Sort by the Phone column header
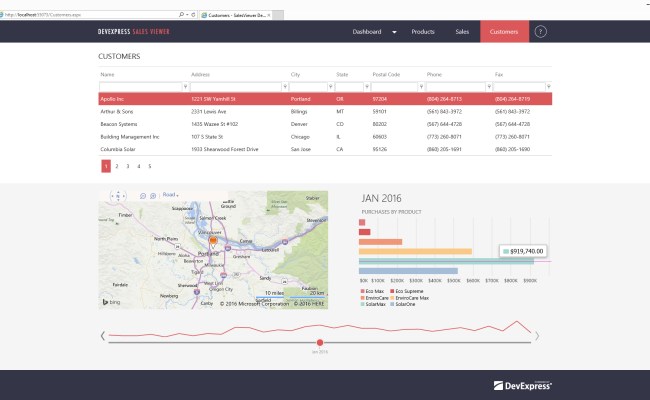This screenshot has width=650, height=400. tap(434, 75)
